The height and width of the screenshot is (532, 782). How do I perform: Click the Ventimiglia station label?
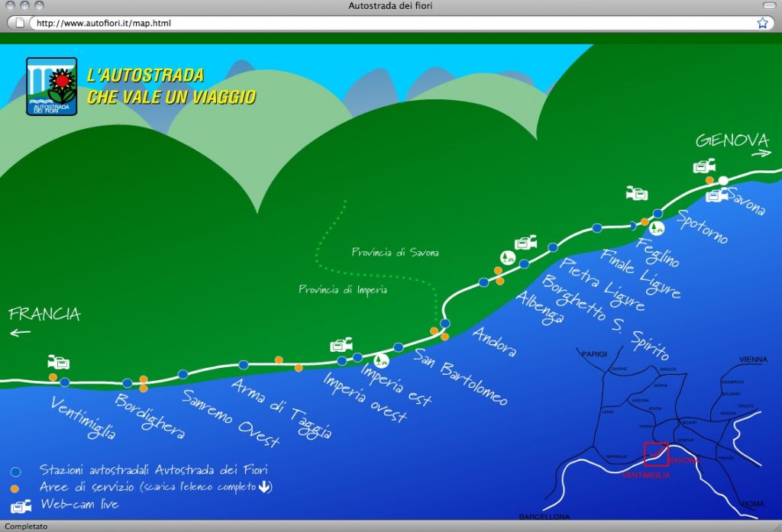pyautogui.click(x=83, y=418)
